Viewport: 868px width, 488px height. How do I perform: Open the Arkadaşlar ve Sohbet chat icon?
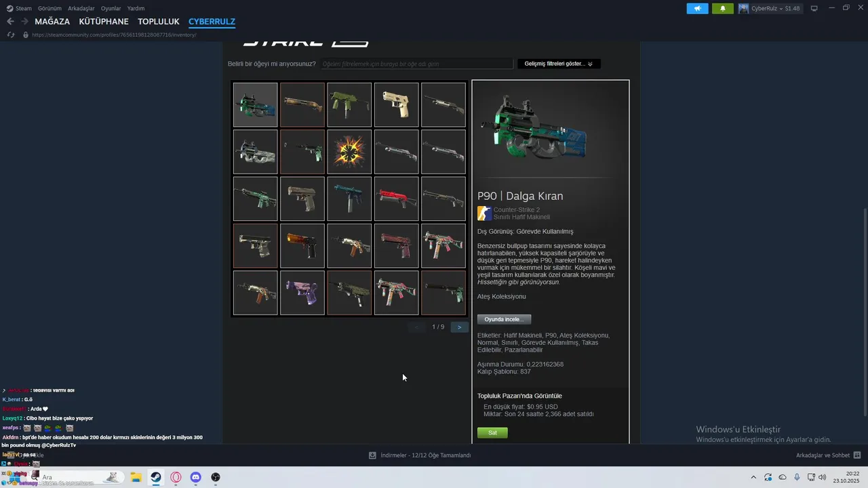coord(857,455)
